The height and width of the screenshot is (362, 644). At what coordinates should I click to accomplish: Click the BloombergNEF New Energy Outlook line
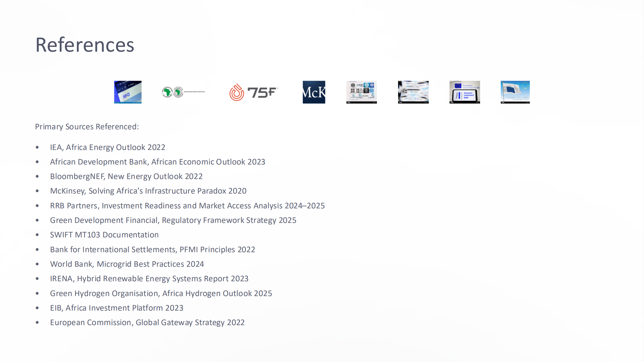(x=126, y=176)
